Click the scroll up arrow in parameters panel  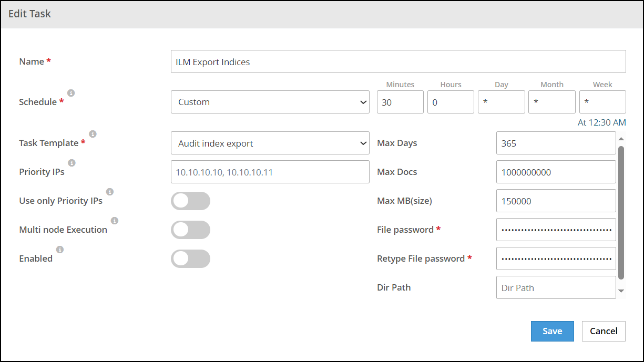coord(621,139)
